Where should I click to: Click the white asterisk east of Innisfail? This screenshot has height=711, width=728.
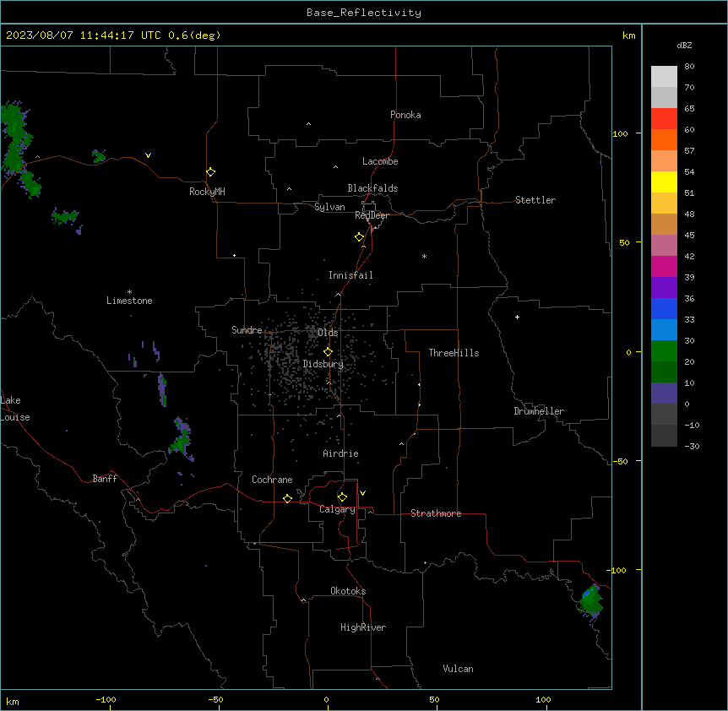pos(424,256)
